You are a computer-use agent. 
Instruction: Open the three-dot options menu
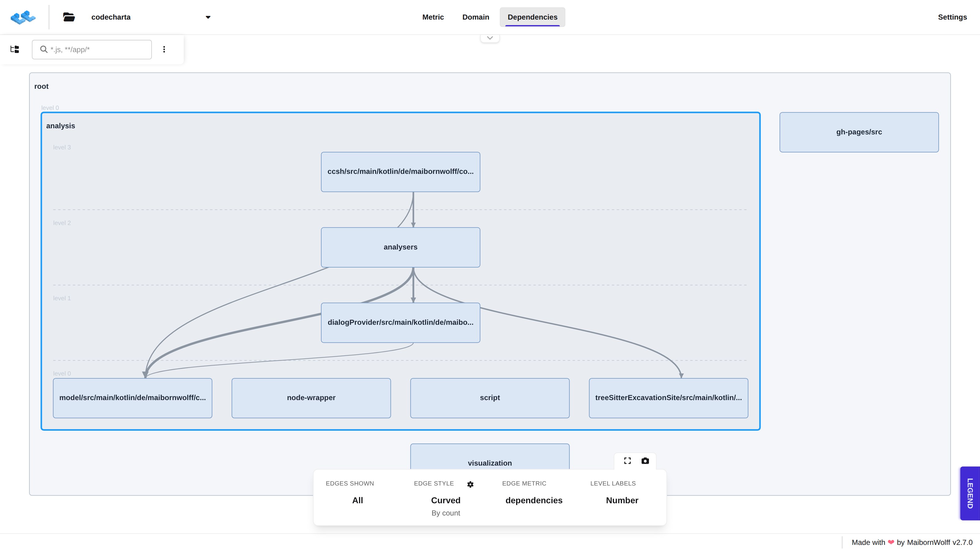click(164, 49)
